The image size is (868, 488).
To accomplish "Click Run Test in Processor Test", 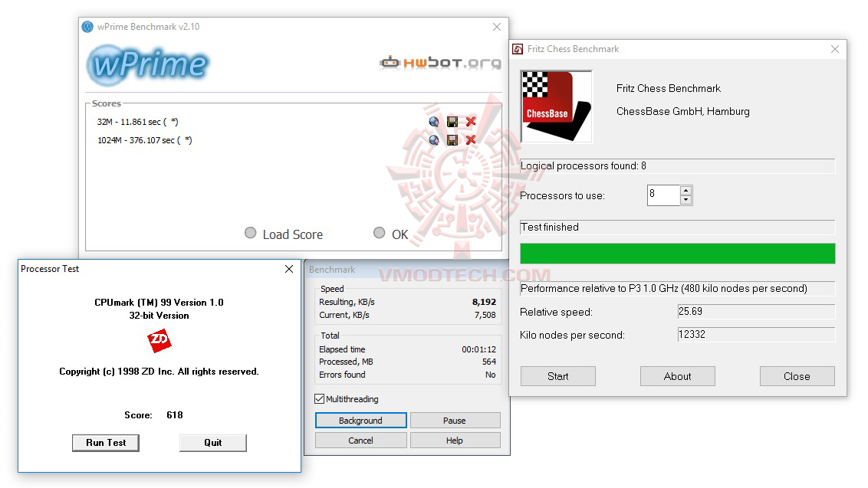I will (106, 443).
